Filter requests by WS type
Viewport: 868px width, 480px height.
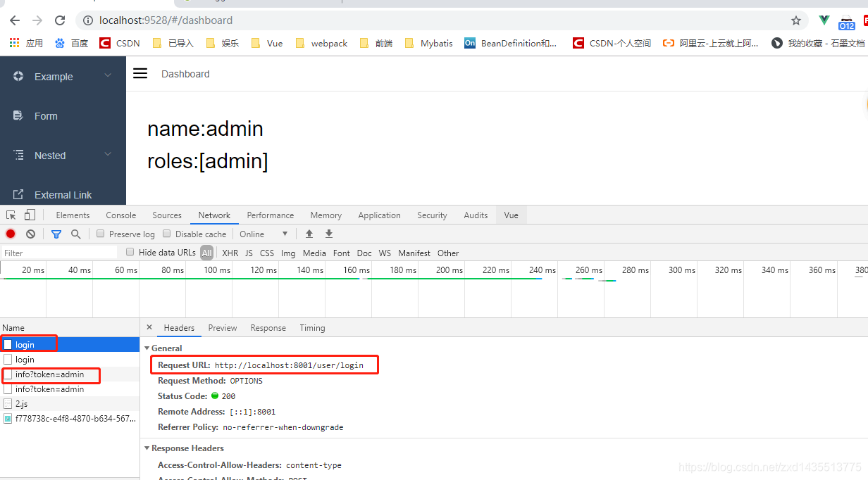point(385,253)
